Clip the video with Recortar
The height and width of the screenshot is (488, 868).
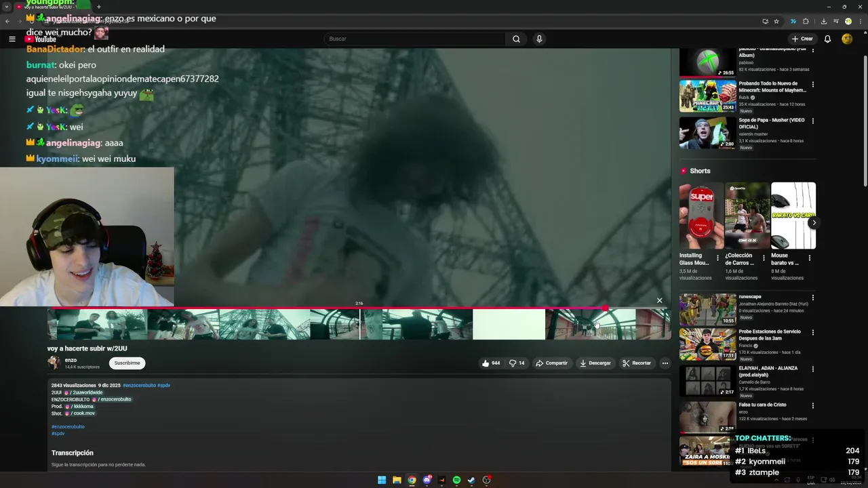[637, 363]
